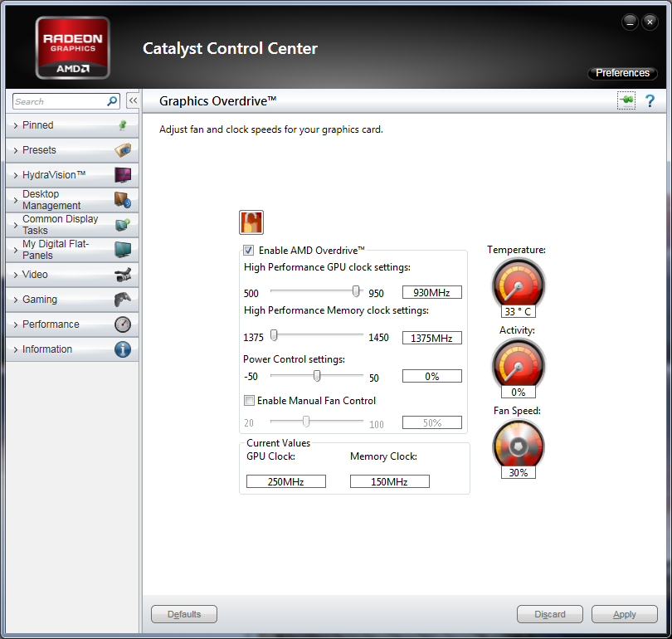Expand the Common Display Tasks arrow

pyautogui.click(x=16, y=225)
